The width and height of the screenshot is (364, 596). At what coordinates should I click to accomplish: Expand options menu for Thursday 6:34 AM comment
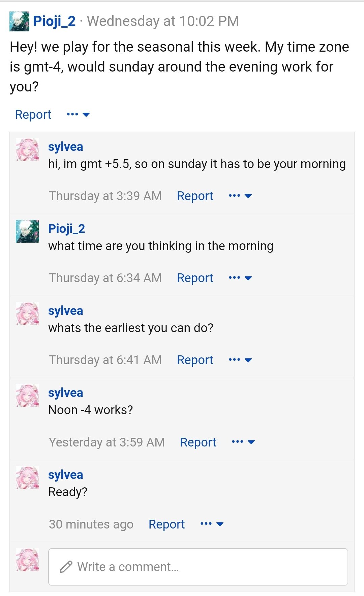click(240, 278)
